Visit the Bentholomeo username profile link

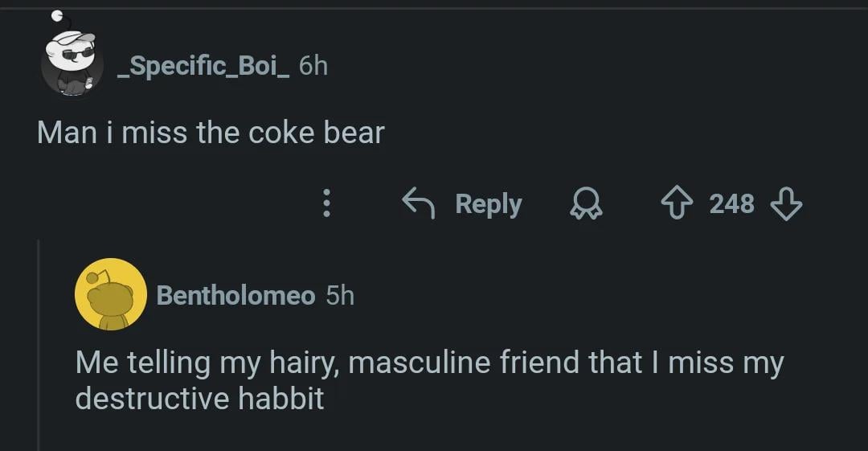click(x=235, y=295)
